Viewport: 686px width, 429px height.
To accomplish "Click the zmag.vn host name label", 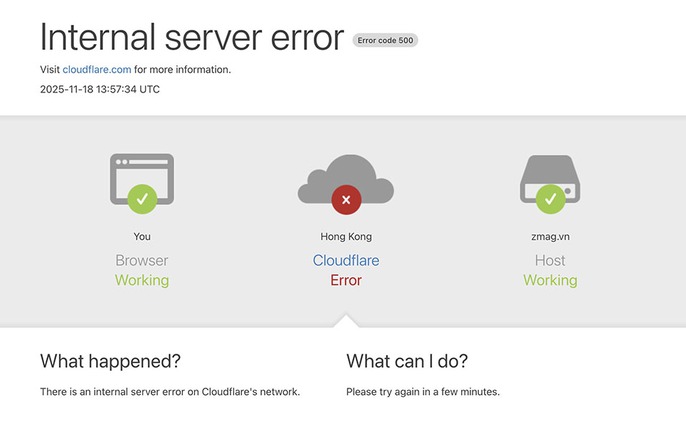I will [550, 237].
